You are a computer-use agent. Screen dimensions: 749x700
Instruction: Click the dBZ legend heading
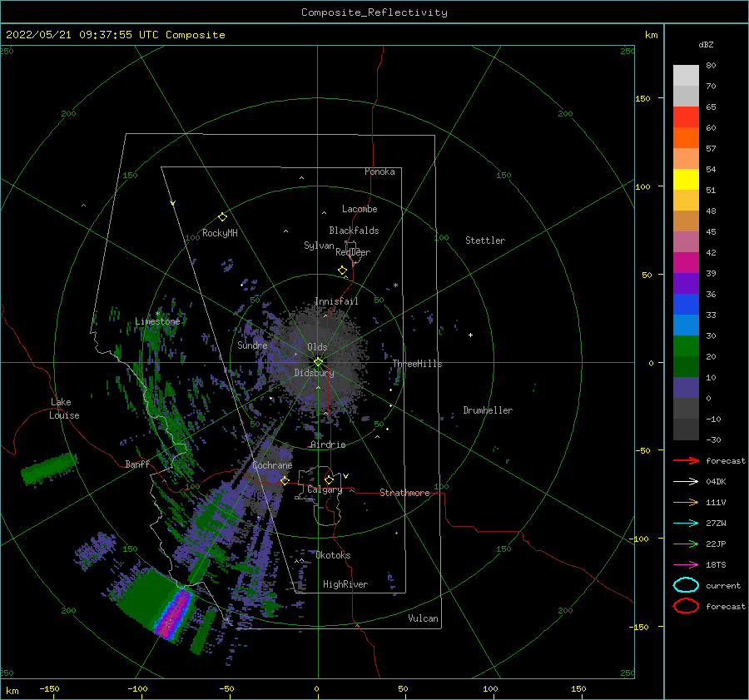point(706,44)
